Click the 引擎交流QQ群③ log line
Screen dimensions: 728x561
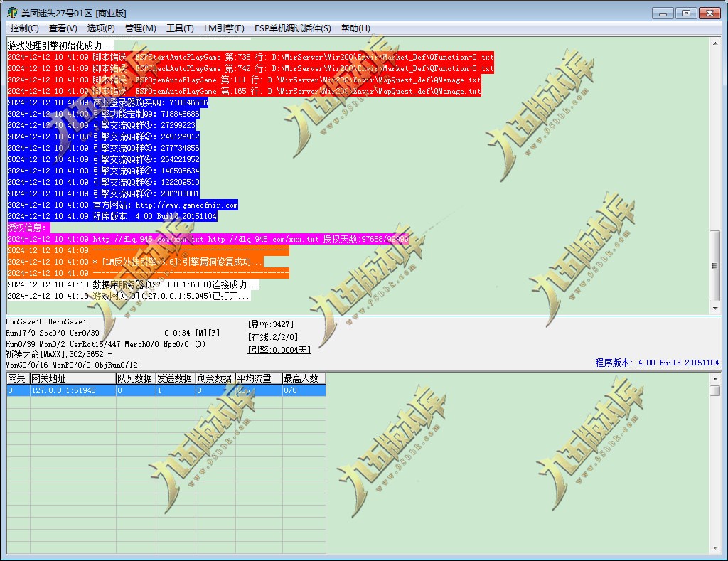click(104, 148)
